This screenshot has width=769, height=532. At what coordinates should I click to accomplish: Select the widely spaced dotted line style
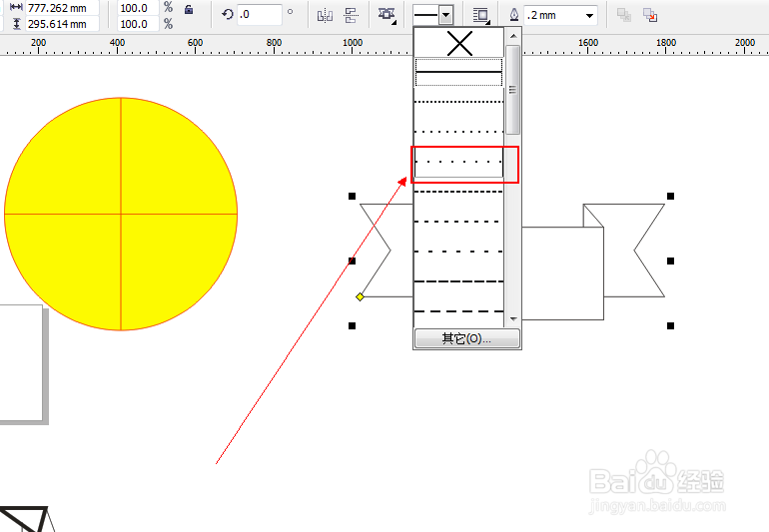[x=459, y=162]
